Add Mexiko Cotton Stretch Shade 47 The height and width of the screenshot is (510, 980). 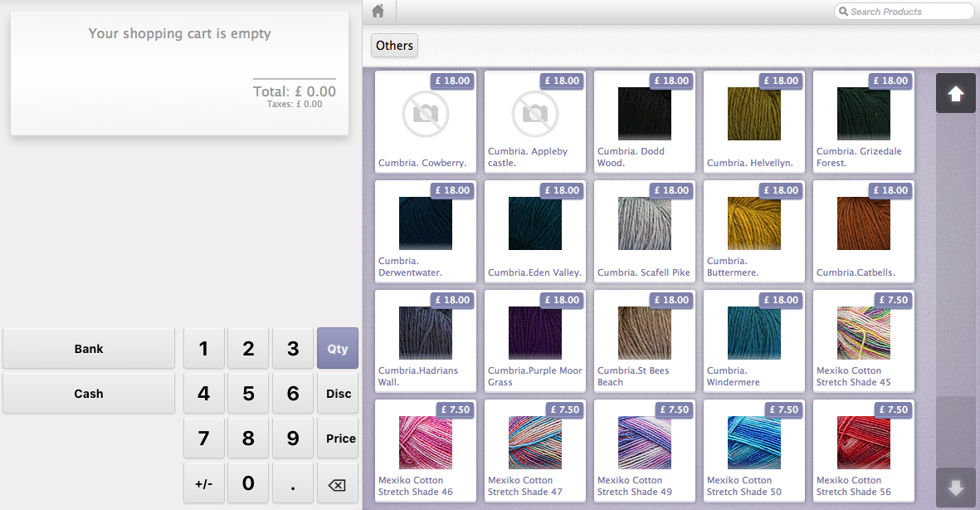tap(535, 450)
